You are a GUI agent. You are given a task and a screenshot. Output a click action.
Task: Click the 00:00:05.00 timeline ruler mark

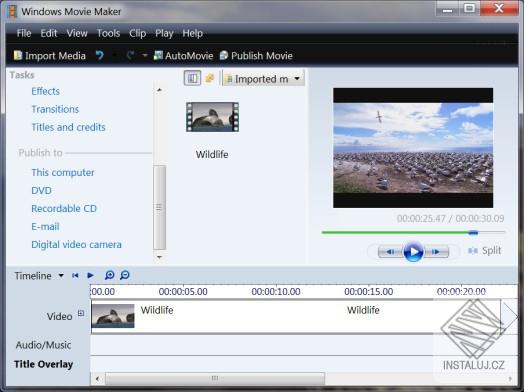183,291
